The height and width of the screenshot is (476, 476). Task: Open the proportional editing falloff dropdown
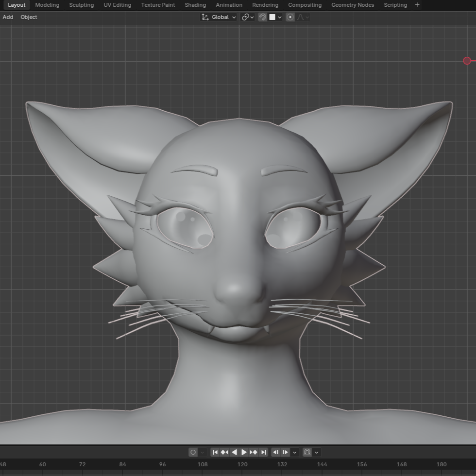(303, 17)
